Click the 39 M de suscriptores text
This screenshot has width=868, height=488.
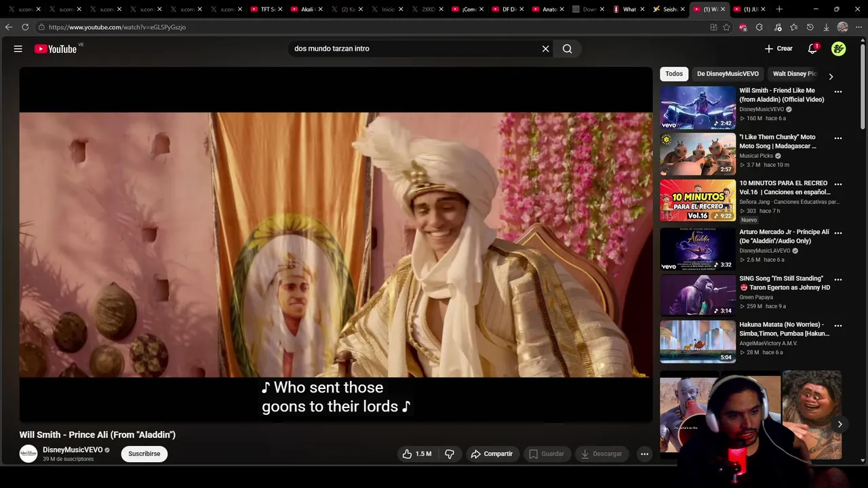tap(68, 460)
